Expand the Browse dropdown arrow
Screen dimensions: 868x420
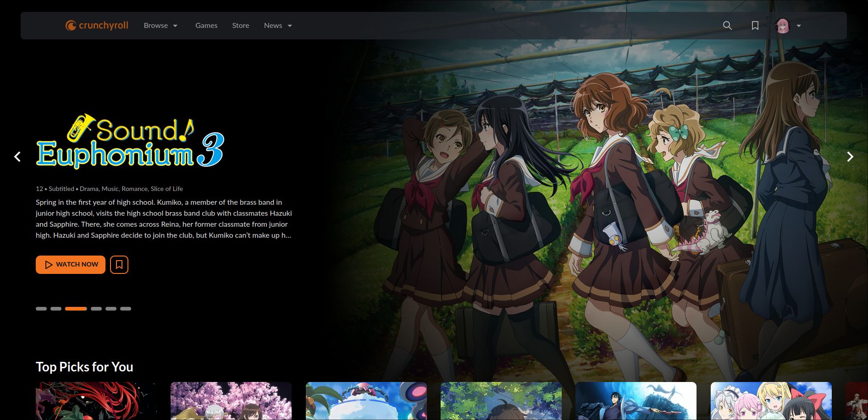(x=175, y=26)
